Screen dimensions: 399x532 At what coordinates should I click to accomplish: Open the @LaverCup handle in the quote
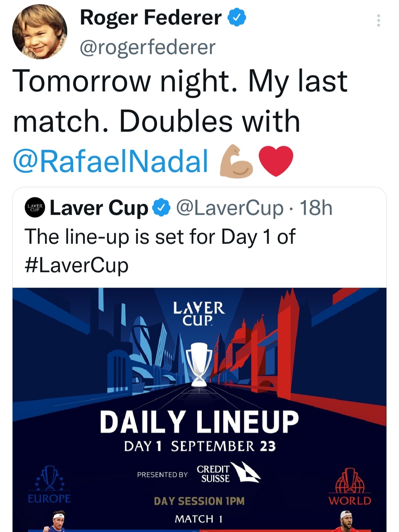pyautogui.click(x=230, y=208)
